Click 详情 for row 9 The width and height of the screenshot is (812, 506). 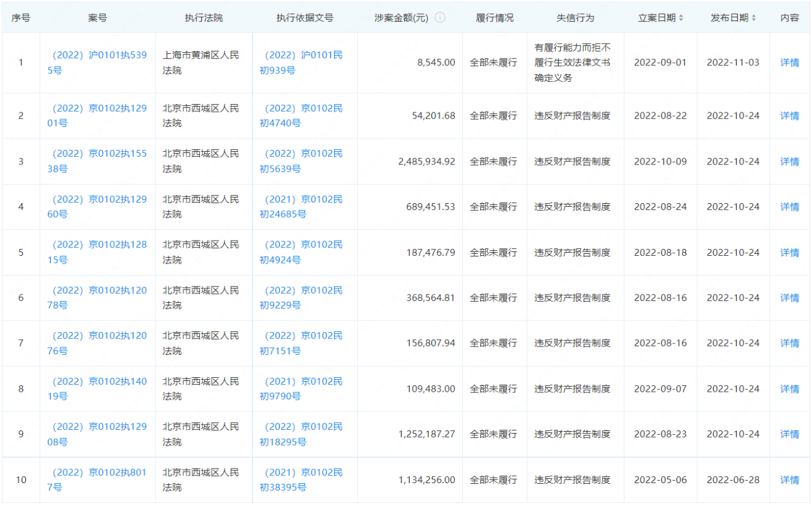click(x=790, y=434)
